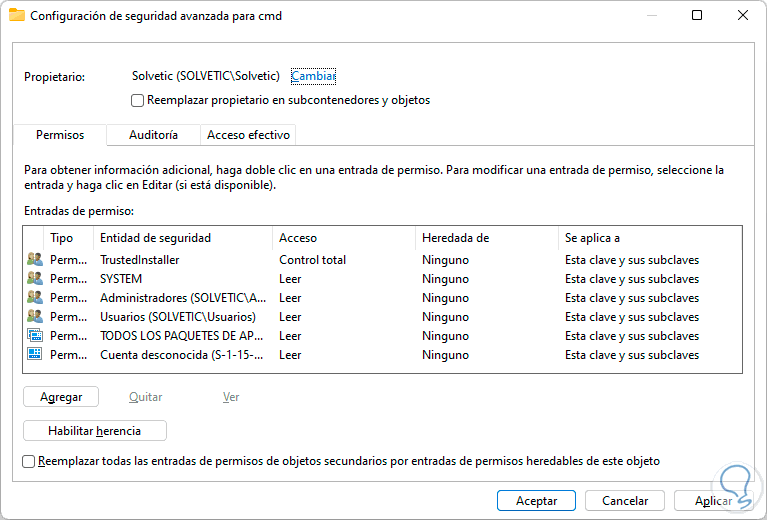This screenshot has width=767, height=520.
Task: Click the SYSTEM entry user icon
Action: click(x=35, y=279)
